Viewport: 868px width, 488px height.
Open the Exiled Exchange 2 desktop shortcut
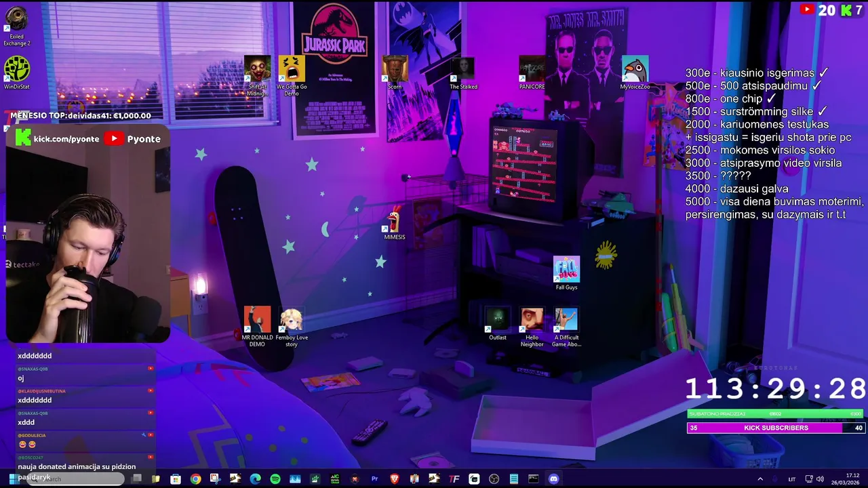click(16, 26)
